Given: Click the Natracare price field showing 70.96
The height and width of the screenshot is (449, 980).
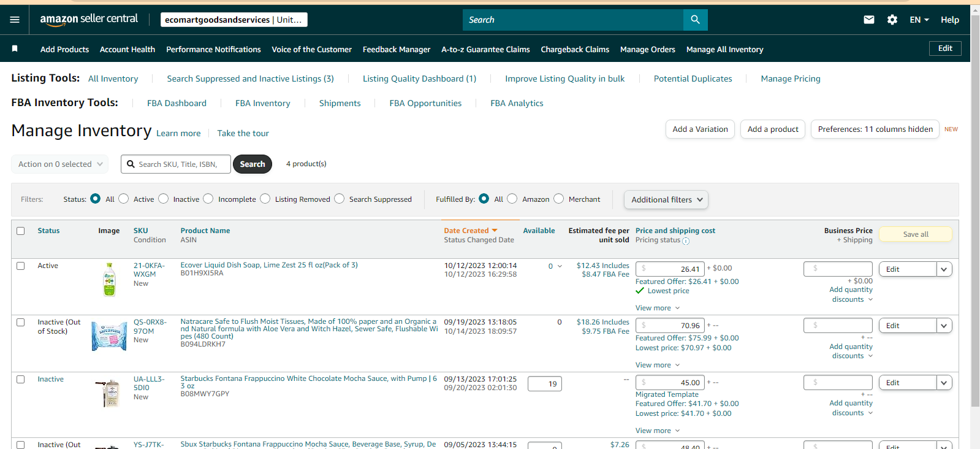Looking at the screenshot, I should pos(670,326).
